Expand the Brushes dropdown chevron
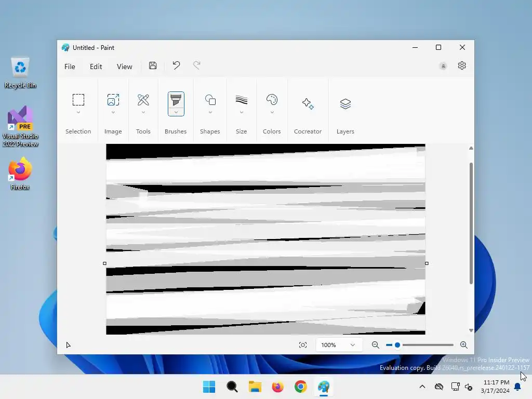 coord(176,112)
